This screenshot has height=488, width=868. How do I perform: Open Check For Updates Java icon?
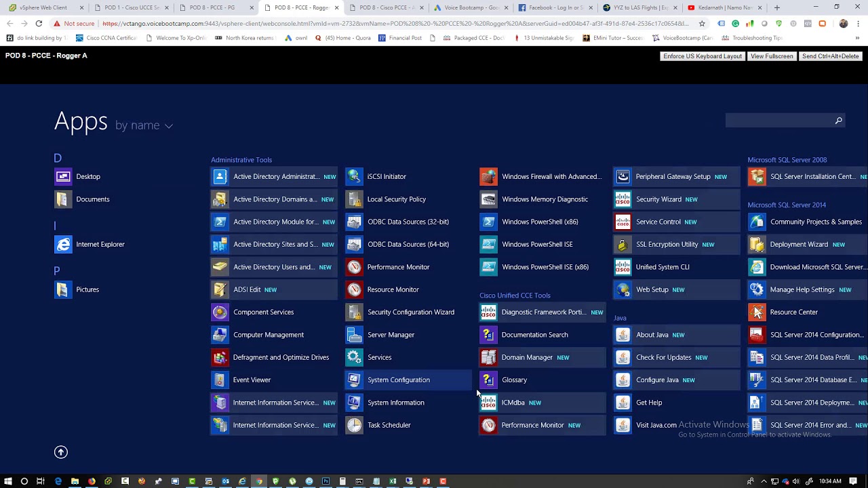tap(623, 358)
